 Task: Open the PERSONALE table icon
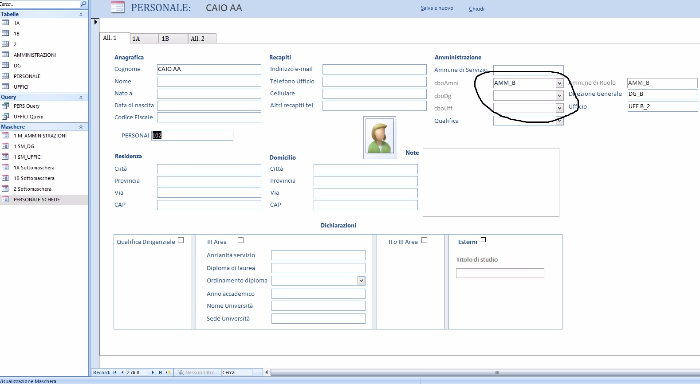point(5,75)
